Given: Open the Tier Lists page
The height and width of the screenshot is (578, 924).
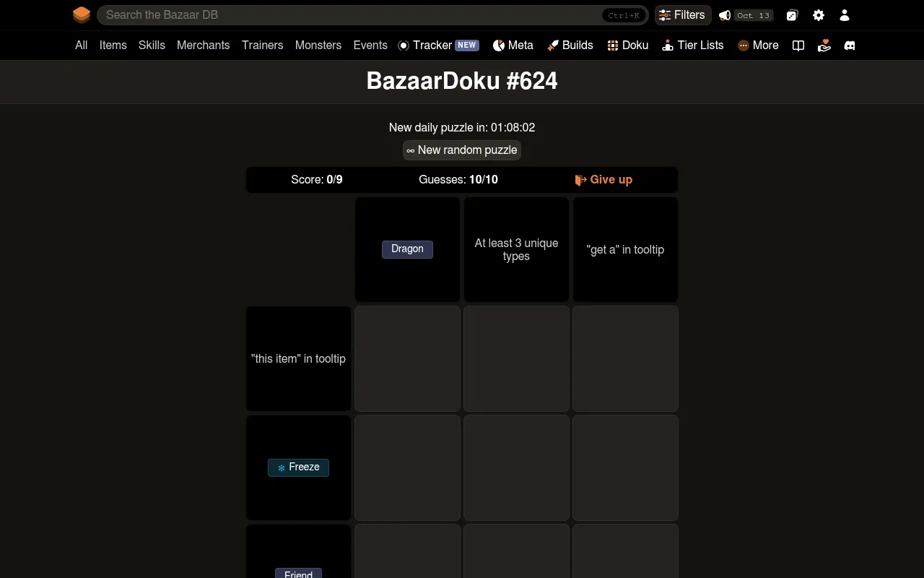Looking at the screenshot, I should pyautogui.click(x=692, y=45).
